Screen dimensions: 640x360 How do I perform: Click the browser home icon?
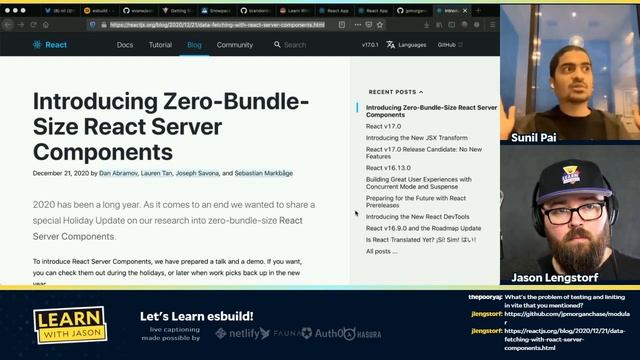[x=46, y=25]
